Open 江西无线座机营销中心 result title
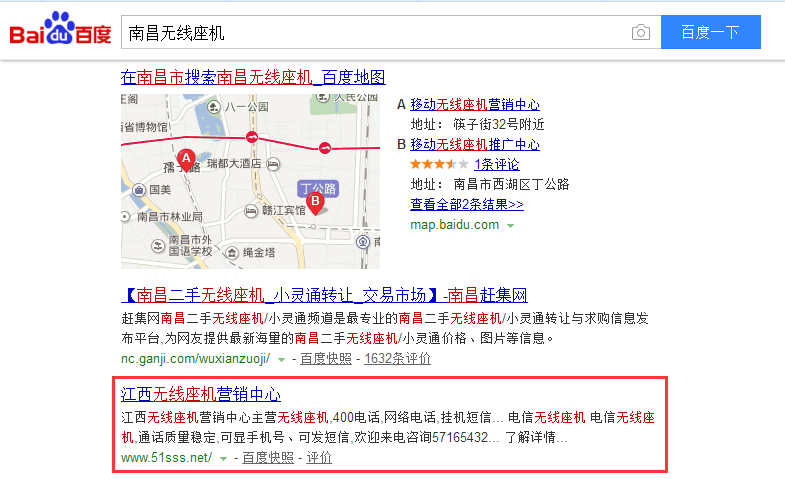 201,394
